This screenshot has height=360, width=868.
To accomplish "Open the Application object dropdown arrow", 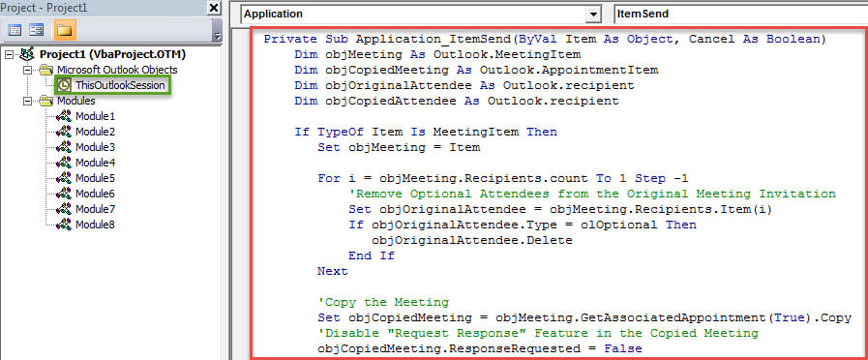I will tap(594, 15).
